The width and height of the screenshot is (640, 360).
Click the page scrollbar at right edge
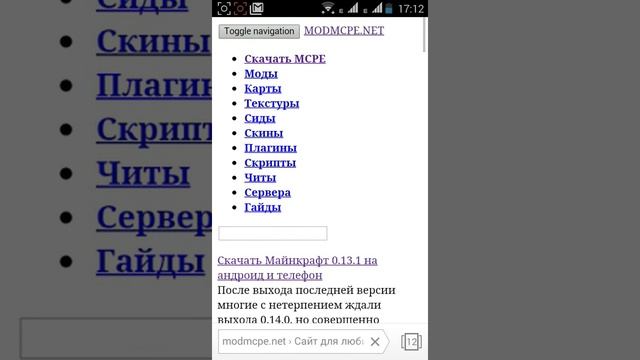point(424,35)
